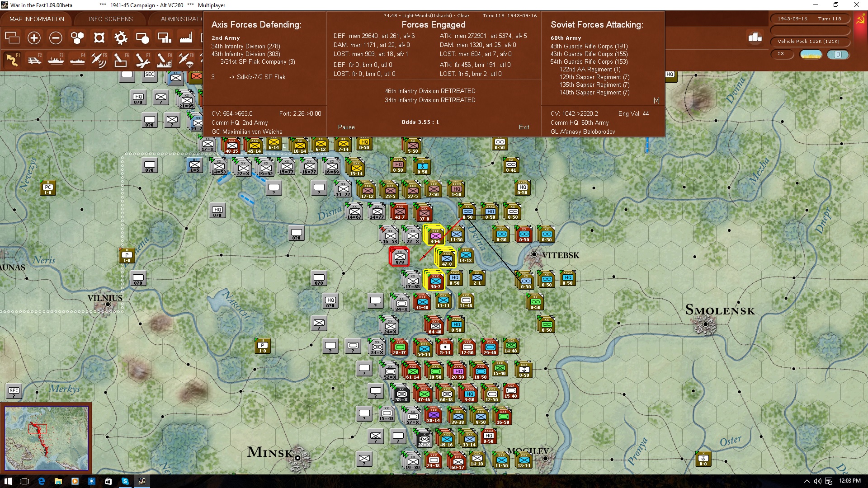The width and height of the screenshot is (868, 488).
Task: Expand the 3/31st SP Flak Company entry
Action: pos(257,62)
